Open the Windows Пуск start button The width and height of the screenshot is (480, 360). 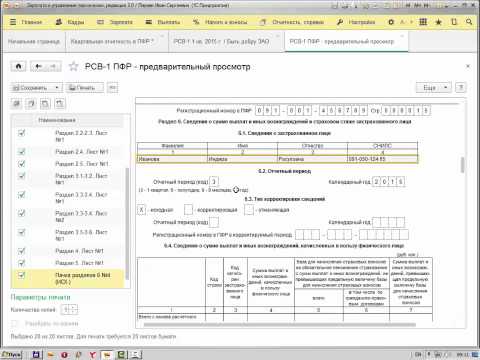(11, 355)
